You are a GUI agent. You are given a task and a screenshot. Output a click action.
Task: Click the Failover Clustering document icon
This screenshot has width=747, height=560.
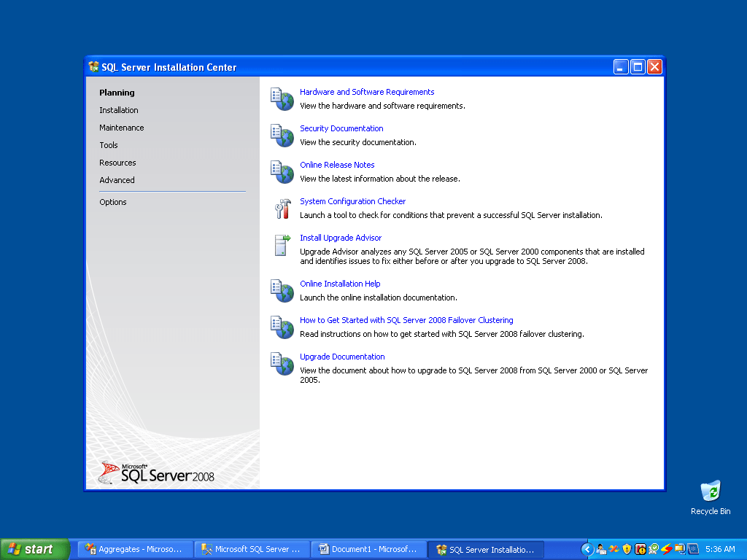point(282,327)
